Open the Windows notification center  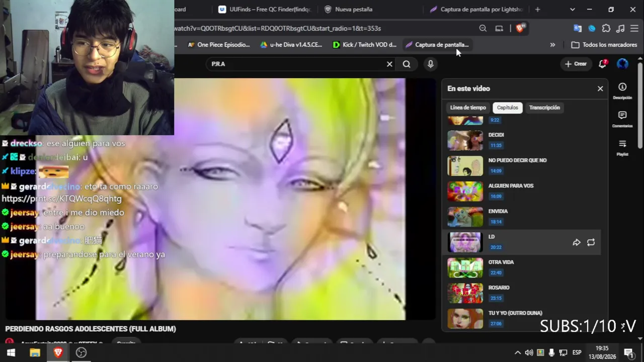(x=628, y=352)
